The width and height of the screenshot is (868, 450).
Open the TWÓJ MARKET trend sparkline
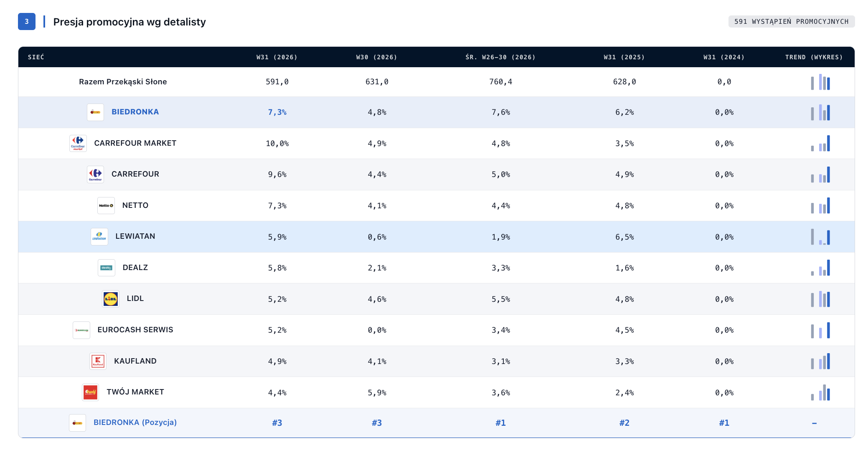tap(820, 392)
